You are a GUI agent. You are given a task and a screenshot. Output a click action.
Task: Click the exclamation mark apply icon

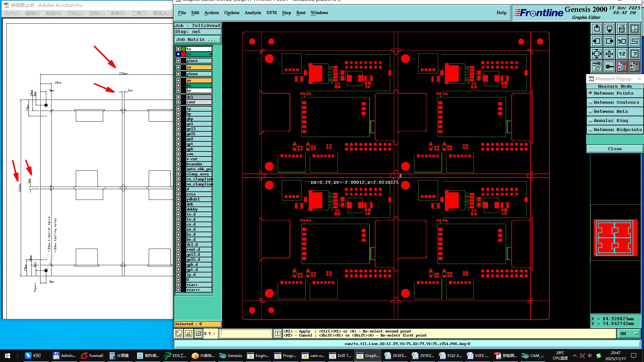coord(277,333)
